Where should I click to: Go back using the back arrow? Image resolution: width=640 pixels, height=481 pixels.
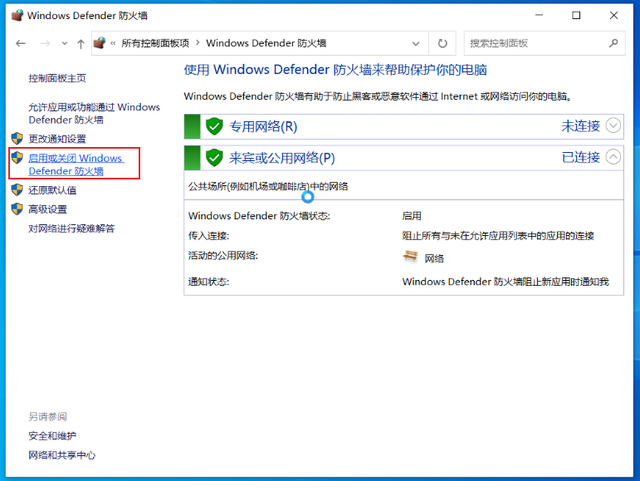(x=20, y=43)
